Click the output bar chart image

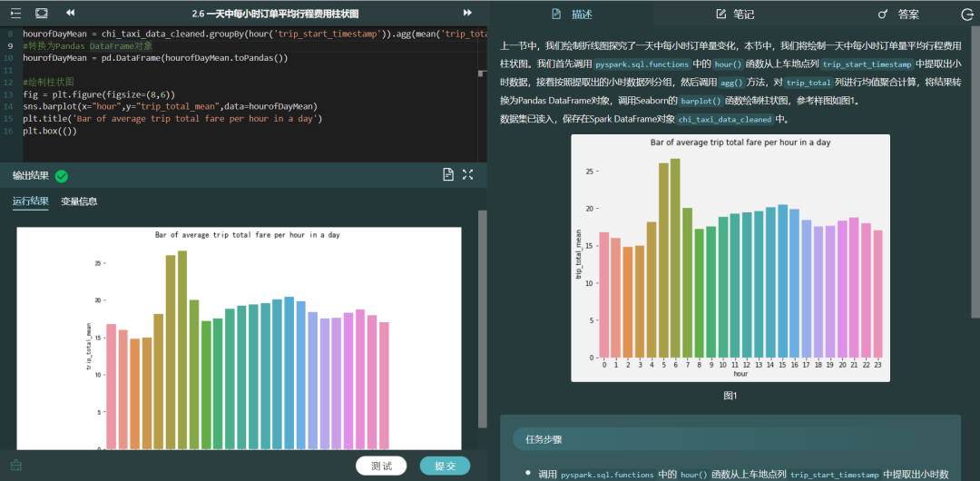pos(239,338)
